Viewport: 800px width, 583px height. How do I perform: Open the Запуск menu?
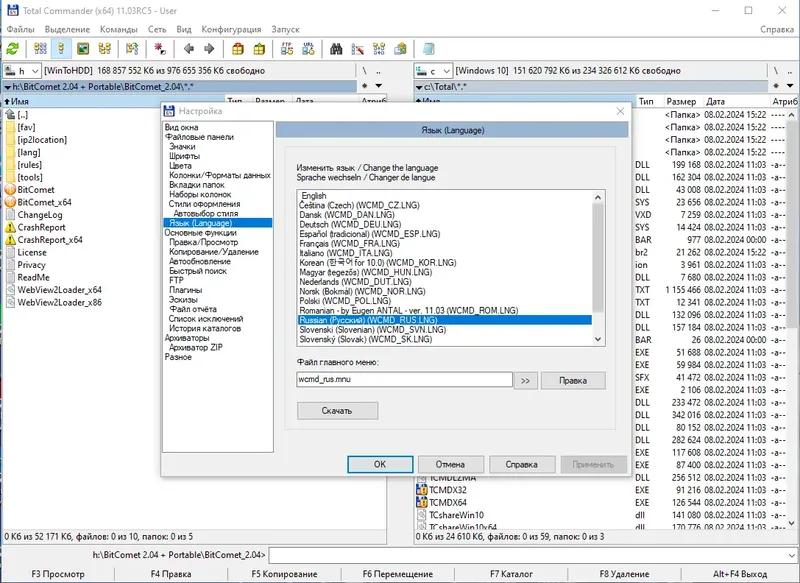(285, 30)
